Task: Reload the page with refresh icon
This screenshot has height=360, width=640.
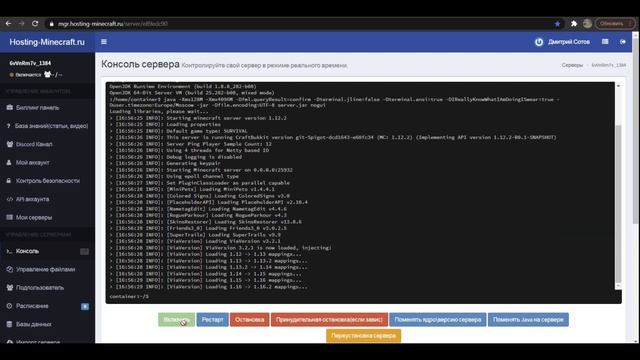Action: [x=35, y=24]
